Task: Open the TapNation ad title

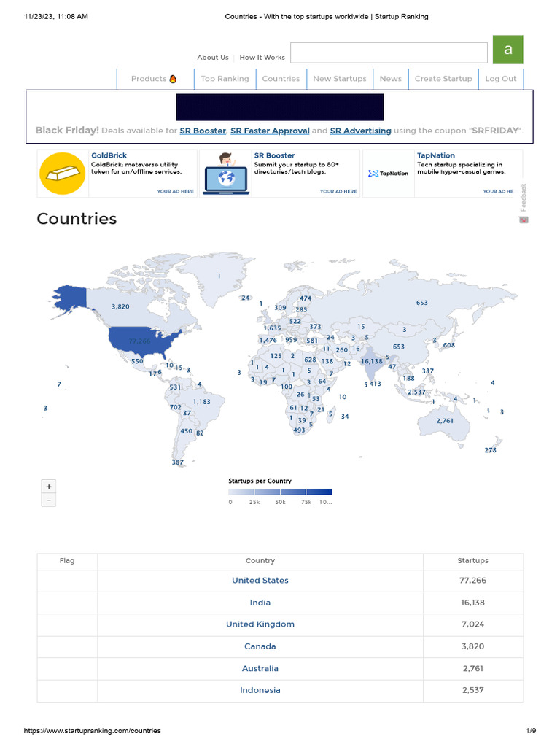Action: pyautogui.click(x=436, y=155)
